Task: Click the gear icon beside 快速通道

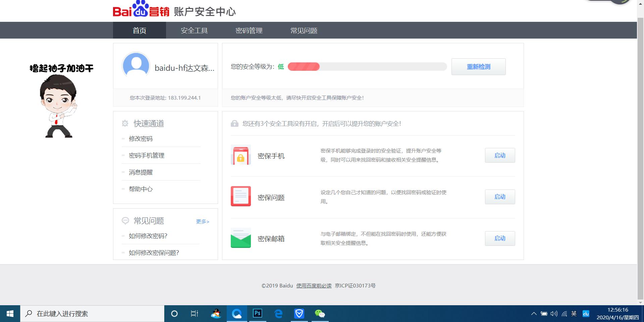Action: point(125,123)
